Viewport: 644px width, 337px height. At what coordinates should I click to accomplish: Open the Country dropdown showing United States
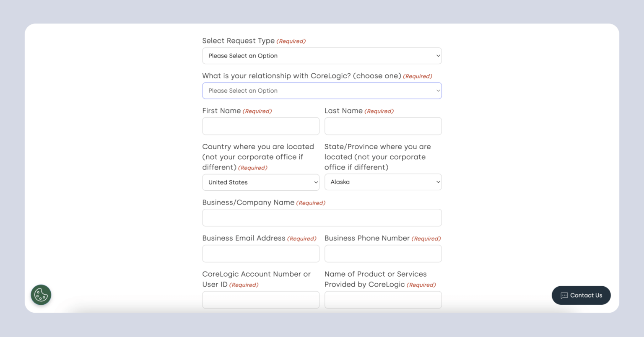(260, 182)
